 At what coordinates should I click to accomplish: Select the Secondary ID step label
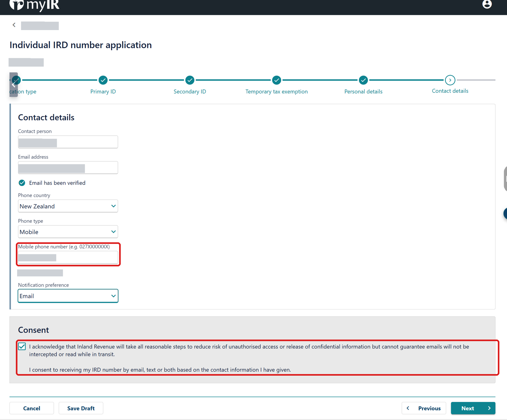(x=190, y=92)
